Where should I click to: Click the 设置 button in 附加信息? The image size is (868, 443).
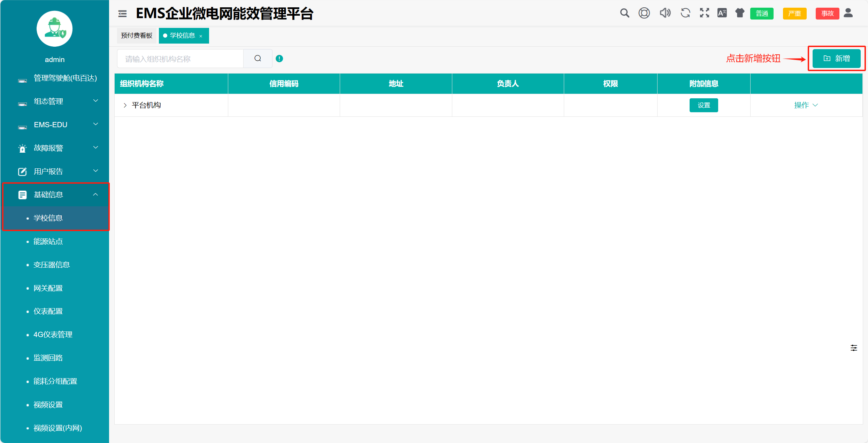pyautogui.click(x=704, y=105)
